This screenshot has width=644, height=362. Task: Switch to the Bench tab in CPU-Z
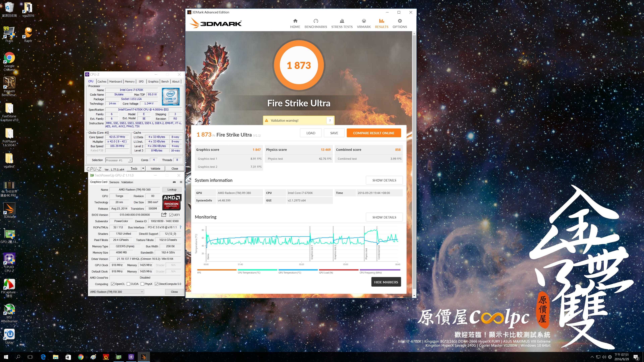(165, 81)
